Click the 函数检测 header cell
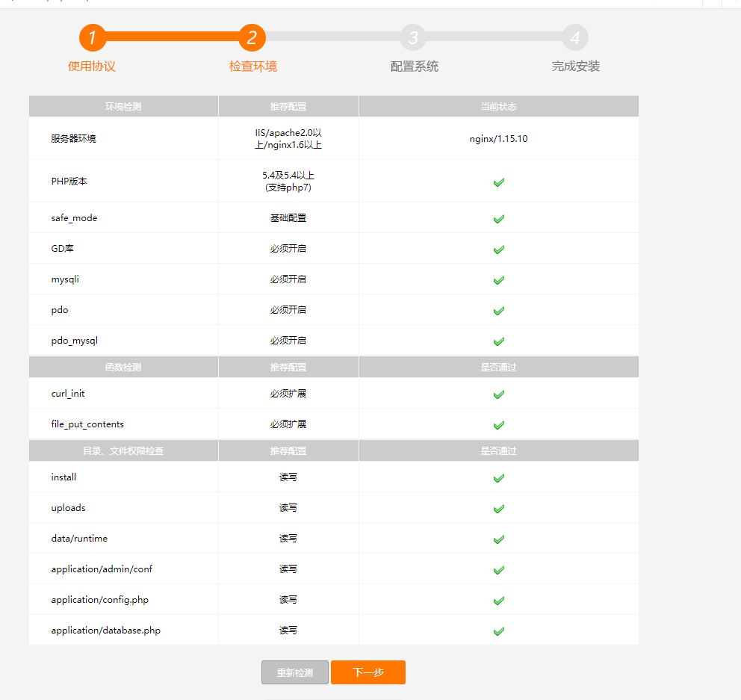 (123, 368)
